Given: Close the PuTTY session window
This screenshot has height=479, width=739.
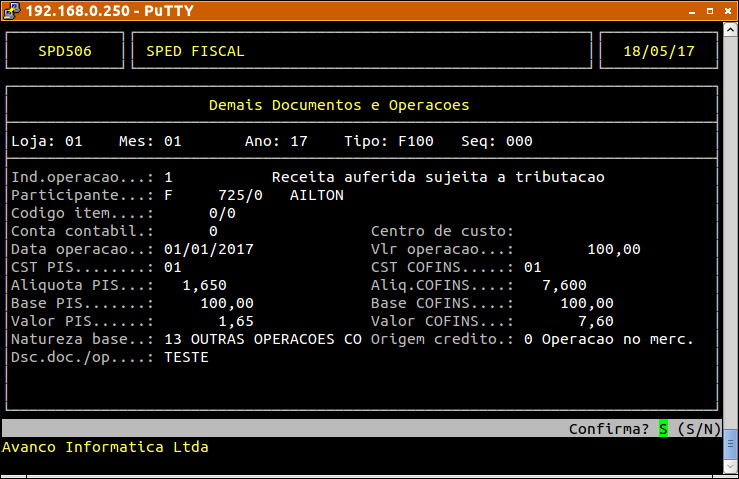Looking at the screenshot, I should (x=726, y=11).
